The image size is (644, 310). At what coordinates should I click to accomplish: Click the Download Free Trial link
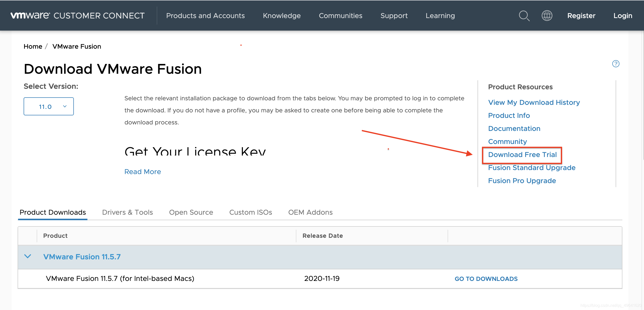click(522, 154)
